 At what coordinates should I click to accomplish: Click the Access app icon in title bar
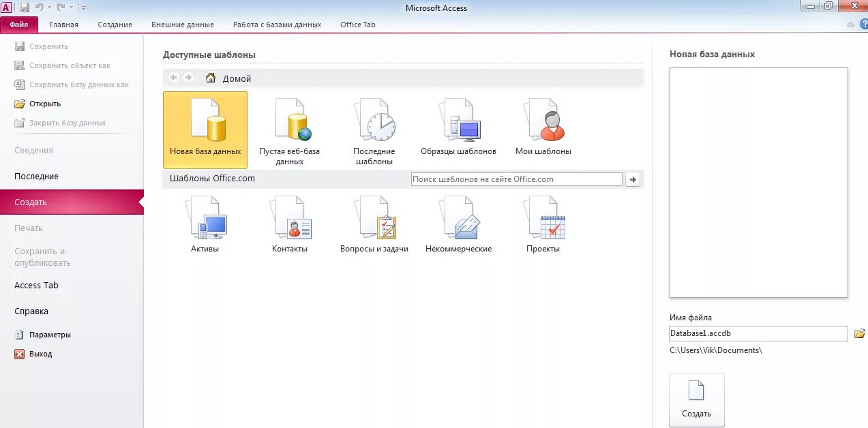click(6, 7)
